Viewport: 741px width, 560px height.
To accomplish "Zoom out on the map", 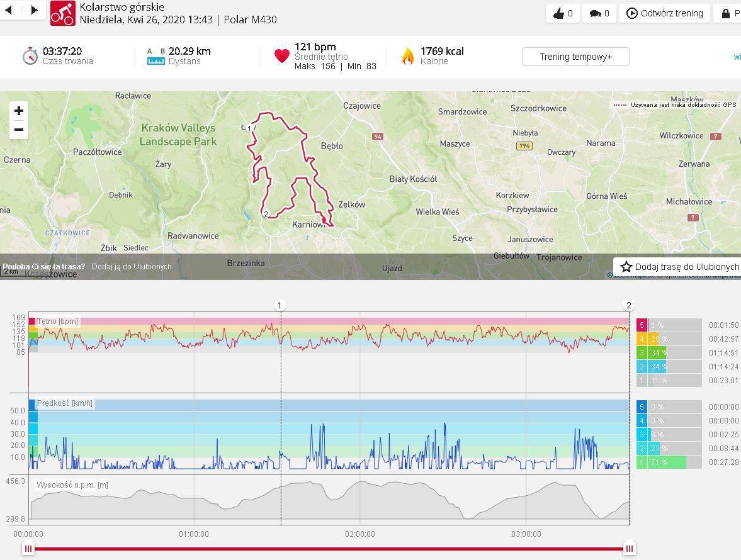I will pos(19,130).
